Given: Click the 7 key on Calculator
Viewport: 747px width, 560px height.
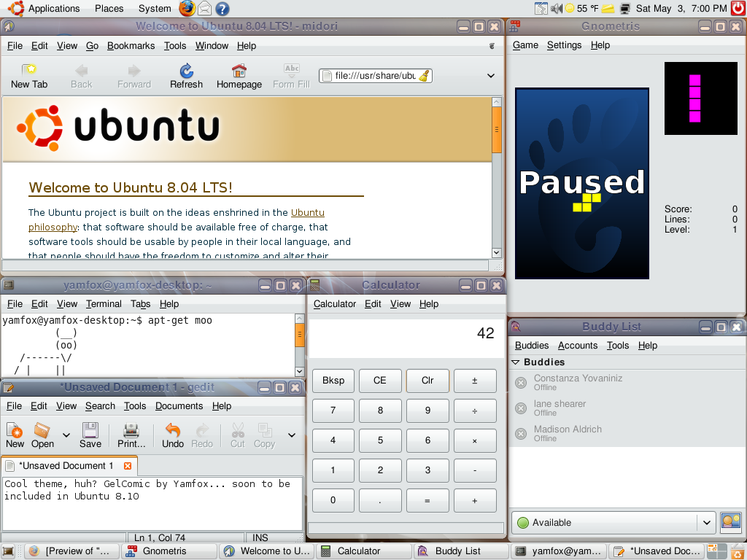Looking at the screenshot, I should pos(333,411).
